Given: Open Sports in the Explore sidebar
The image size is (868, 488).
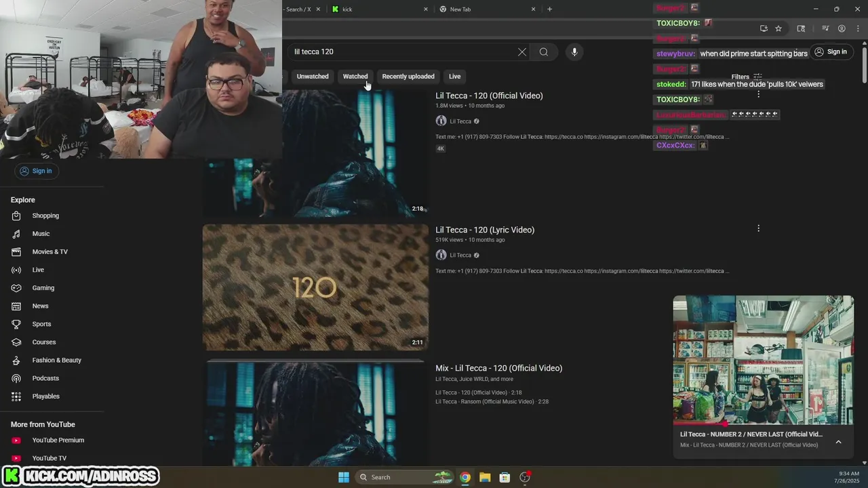Looking at the screenshot, I should coord(41,324).
